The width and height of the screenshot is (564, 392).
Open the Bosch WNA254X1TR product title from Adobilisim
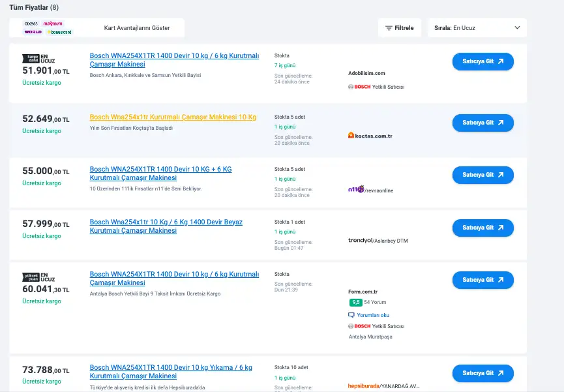tap(174, 60)
